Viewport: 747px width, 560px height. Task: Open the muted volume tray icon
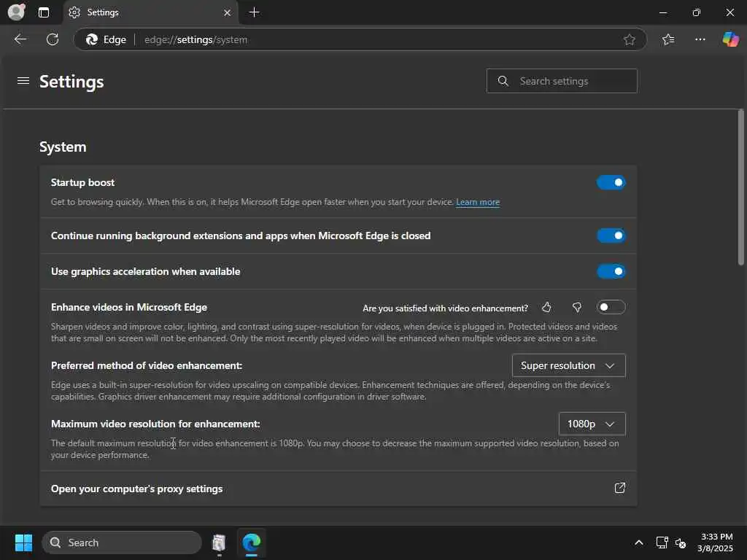681,542
